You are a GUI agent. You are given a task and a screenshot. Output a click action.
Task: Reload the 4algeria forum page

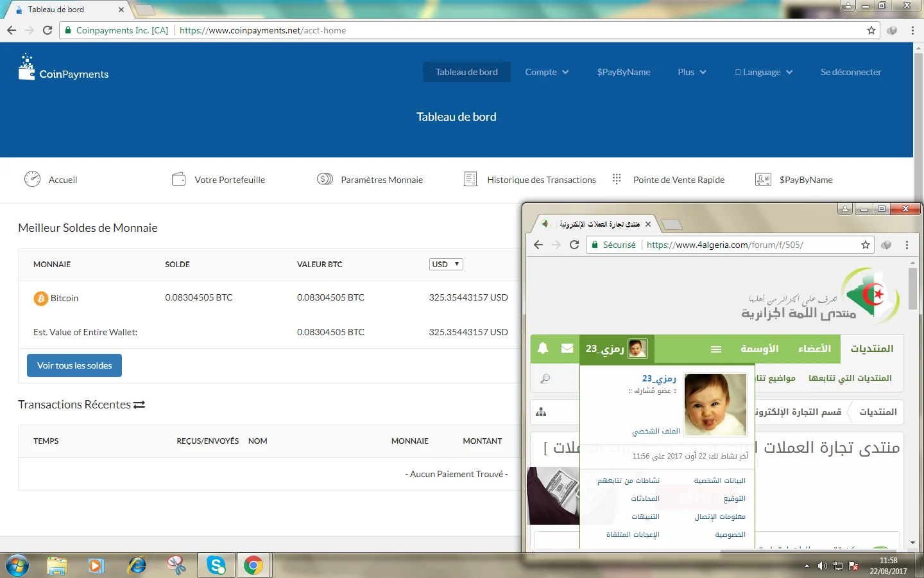(x=574, y=245)
